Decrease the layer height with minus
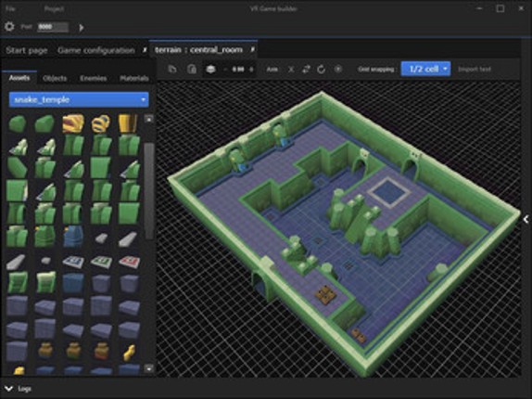 tap(225, 70)
